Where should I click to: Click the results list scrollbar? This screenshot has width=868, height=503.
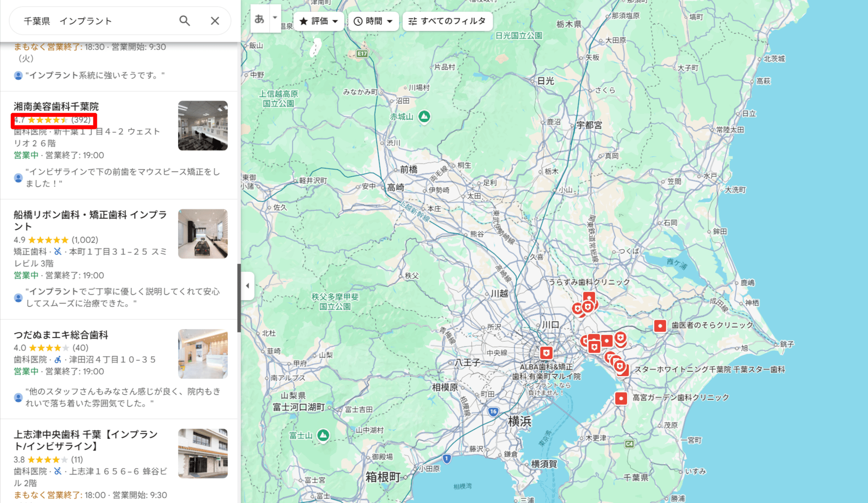pyautogui.click(x=239, y=298)
